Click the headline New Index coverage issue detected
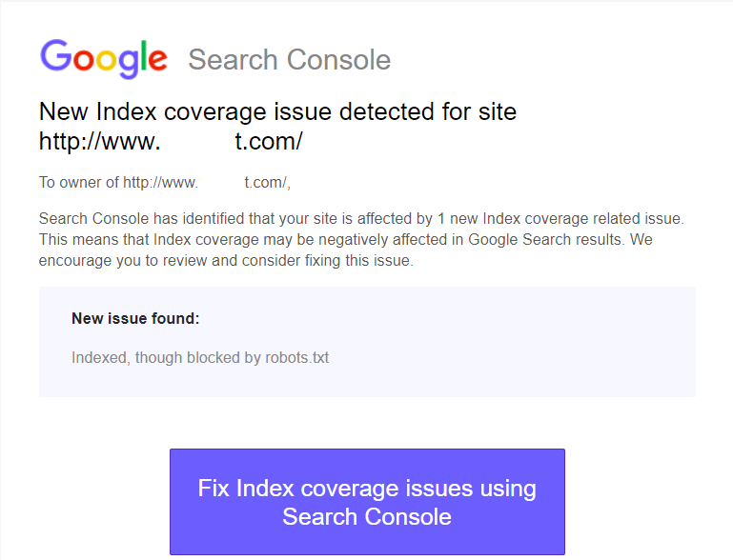733x560 pixels. [277, 111]
